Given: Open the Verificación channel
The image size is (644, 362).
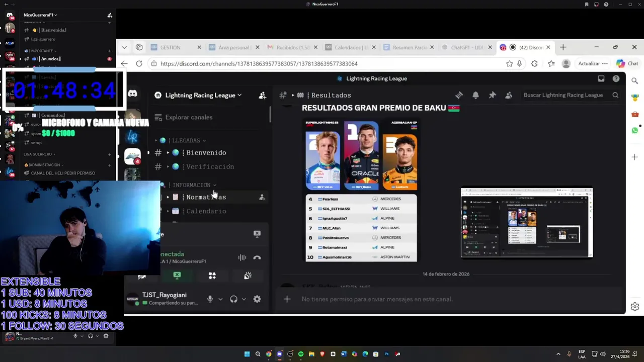Looking at the screenshot, I should (x=210, y=166).
